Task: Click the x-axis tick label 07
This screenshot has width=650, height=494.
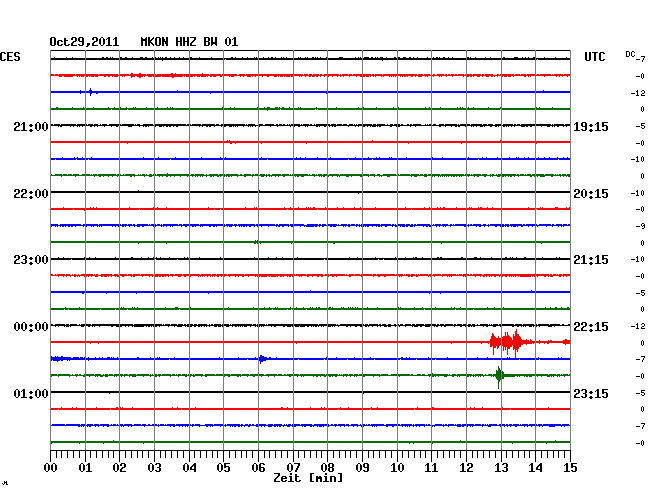Action: pyautogui.click(x=293, y=468)
